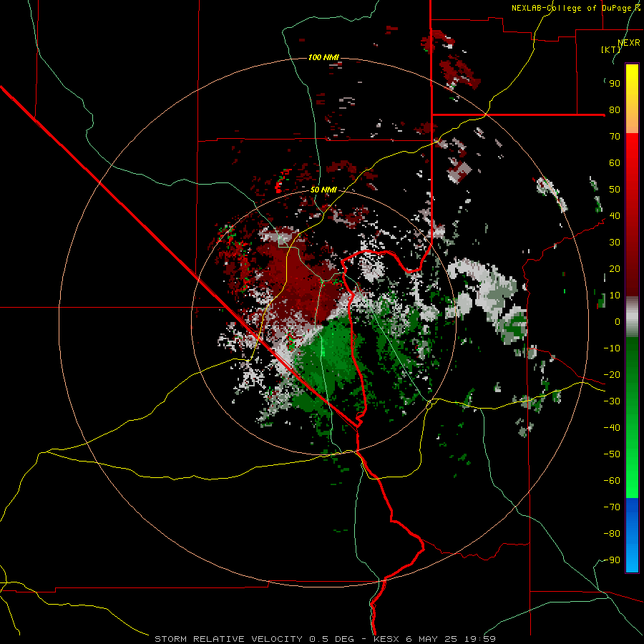Click the 30 value on velocity scale
The width and height of the screenshot is (644, 644).
pos(615,243)
